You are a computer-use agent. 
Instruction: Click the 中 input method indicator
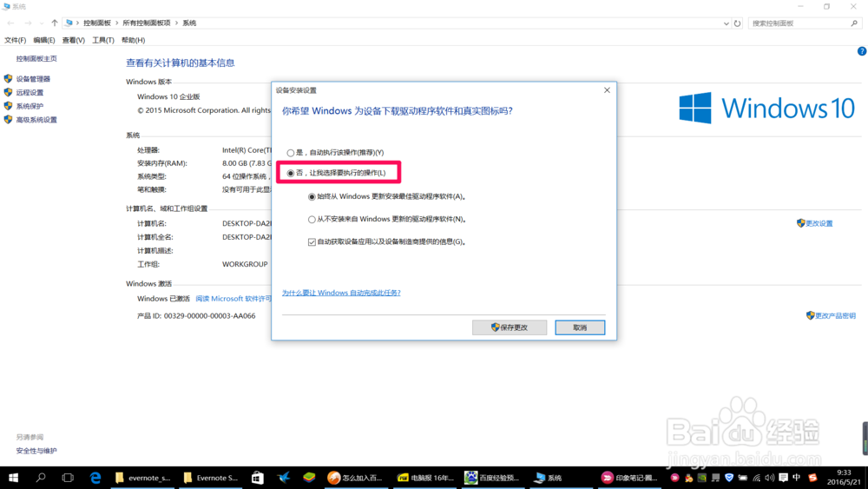[x=797, y=478]
